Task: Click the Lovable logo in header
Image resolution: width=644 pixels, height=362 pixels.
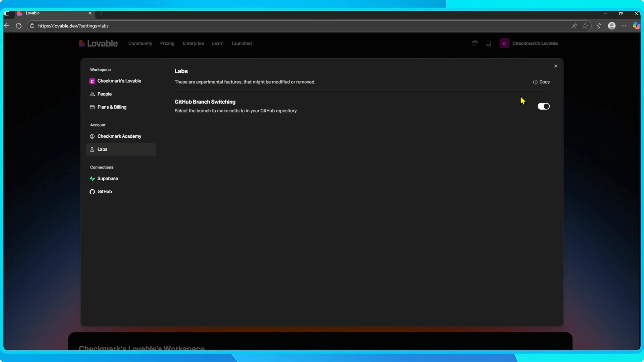Action: 98,43
